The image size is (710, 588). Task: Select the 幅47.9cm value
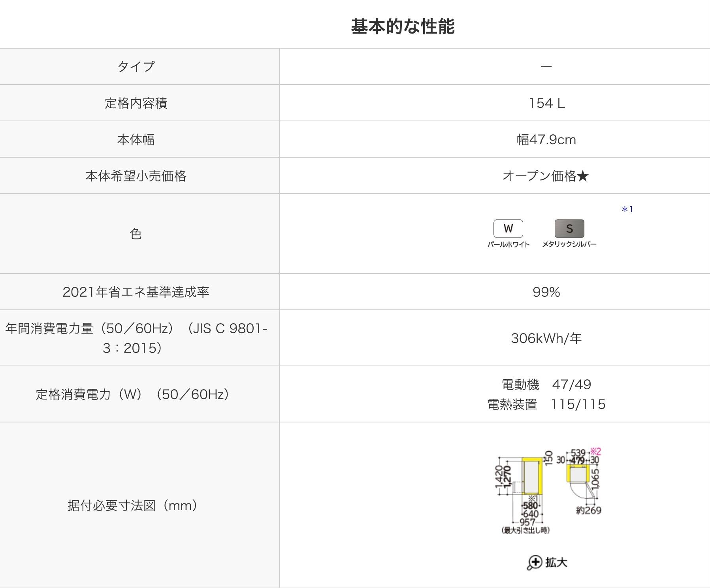[x=546, y=139]
